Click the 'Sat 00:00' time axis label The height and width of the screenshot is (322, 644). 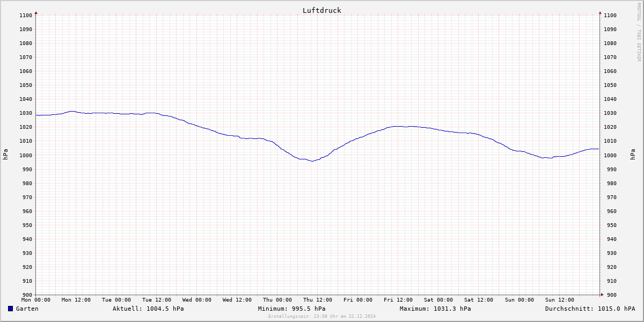(x=438, y=300)
